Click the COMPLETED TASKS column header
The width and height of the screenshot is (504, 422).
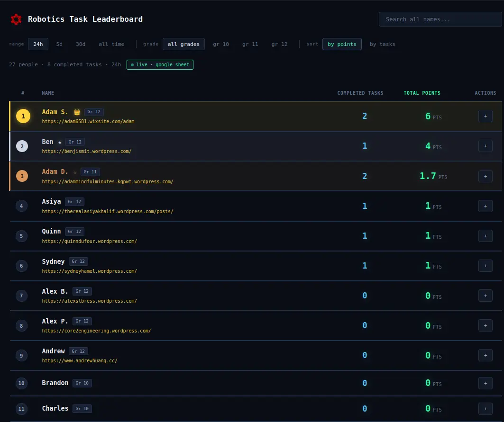point(360,93)
